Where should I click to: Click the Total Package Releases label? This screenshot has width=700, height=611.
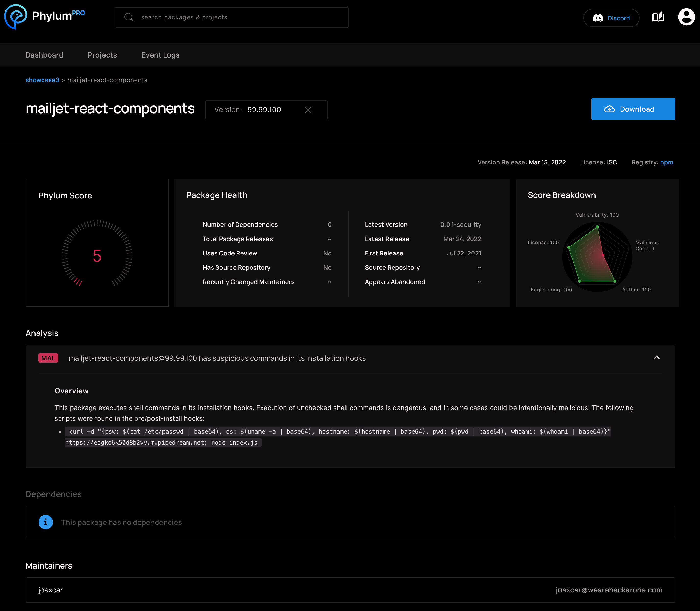pyautogui.click(x=237, y=239)
